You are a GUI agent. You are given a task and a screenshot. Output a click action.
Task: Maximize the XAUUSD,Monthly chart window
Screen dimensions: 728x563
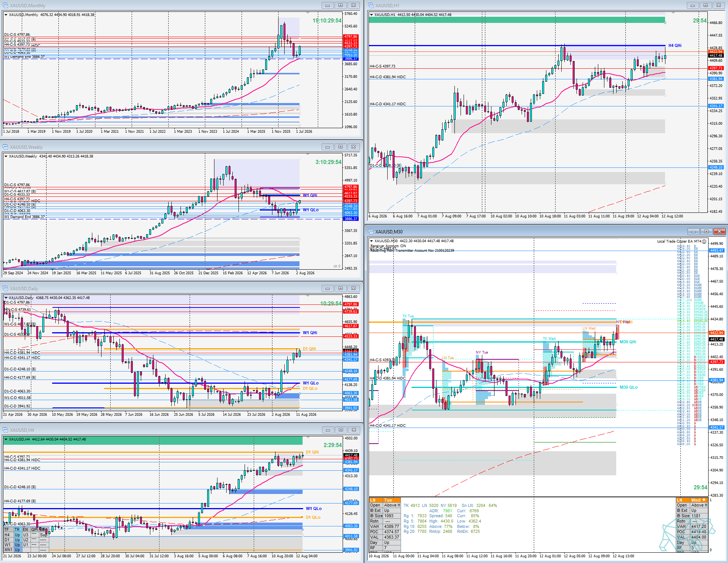pyautogui.click(x=340, y=5)
